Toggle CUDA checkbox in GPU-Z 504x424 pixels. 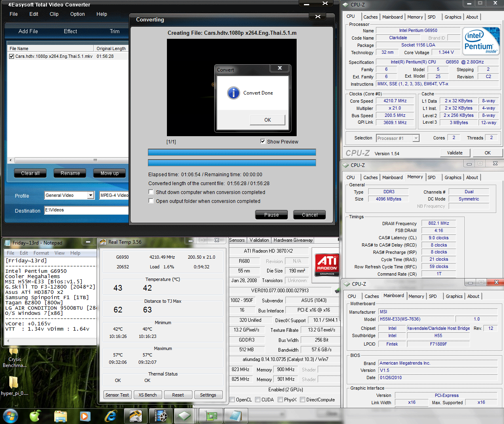pos(257,400)
